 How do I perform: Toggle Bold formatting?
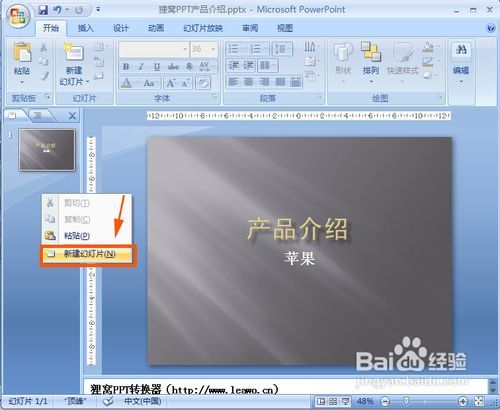point(126,67)
